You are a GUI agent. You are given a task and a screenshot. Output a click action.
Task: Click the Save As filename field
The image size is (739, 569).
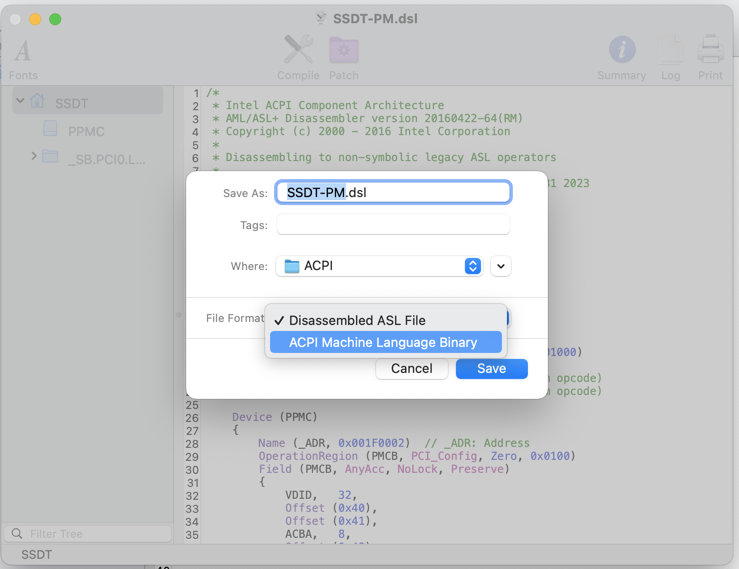pyautogui.click(x=393, y=192)
